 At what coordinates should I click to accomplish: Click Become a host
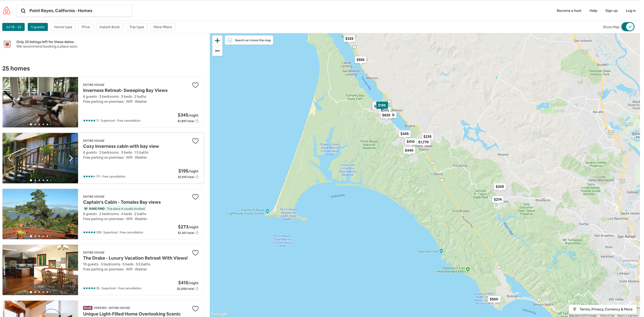click(x=569, y=11)
